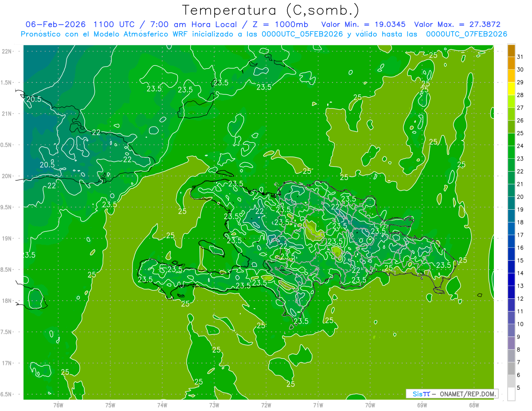Click the 12 label on the color scale
The image size is (532, 411).
tap(520, 298)
